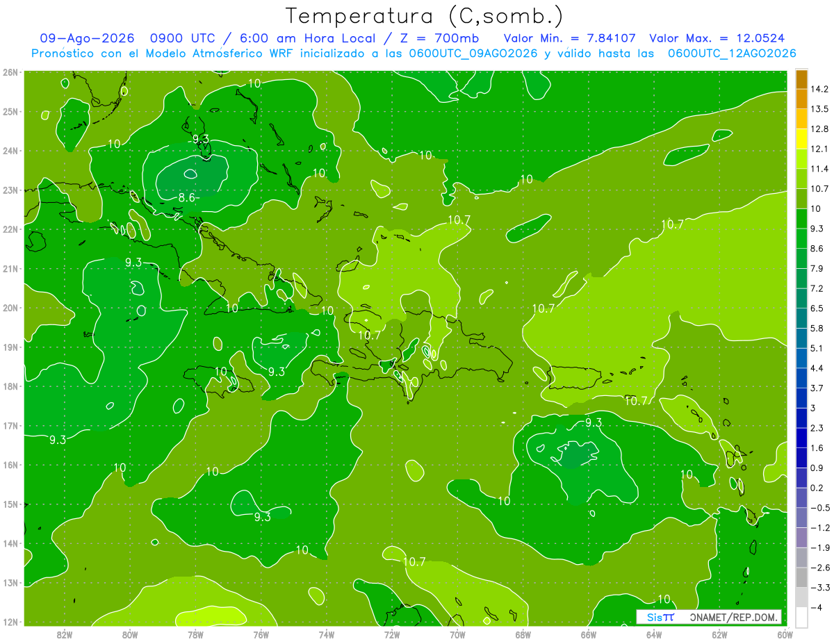Screen dimensions: 834x644
Task: Click the '17N' latitude axis label
Action: (x=10, y=426)
